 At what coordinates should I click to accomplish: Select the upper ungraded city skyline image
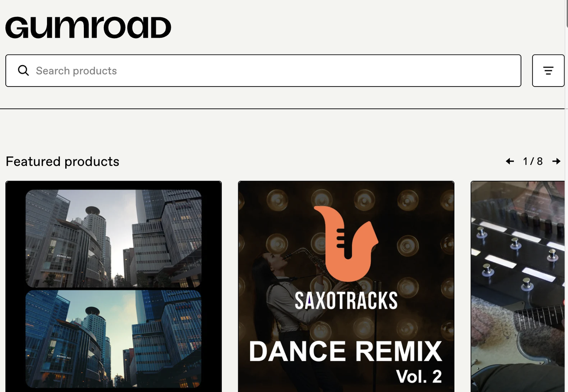(x=113, y=238)
